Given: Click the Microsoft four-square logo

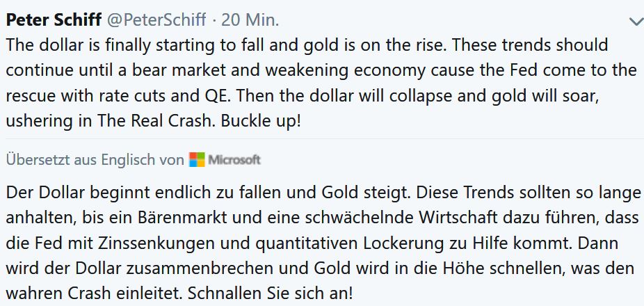Looking at the screenshot, I should [197, 160].
